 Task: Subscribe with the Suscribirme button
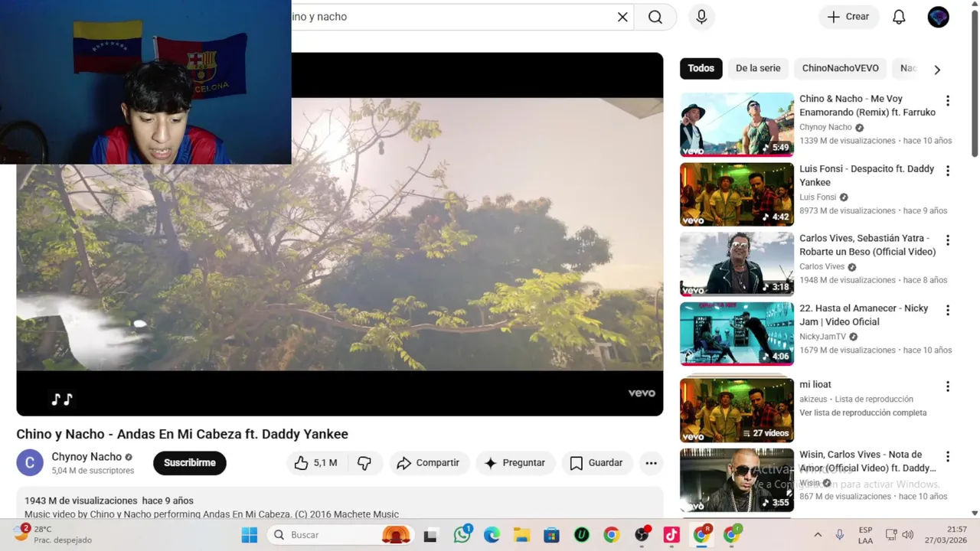(x=190, y=463)
